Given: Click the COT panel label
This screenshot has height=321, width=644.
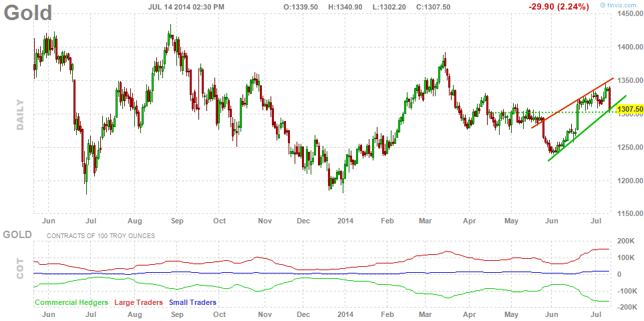Looking at the screenshot, I should click(21, 269).
